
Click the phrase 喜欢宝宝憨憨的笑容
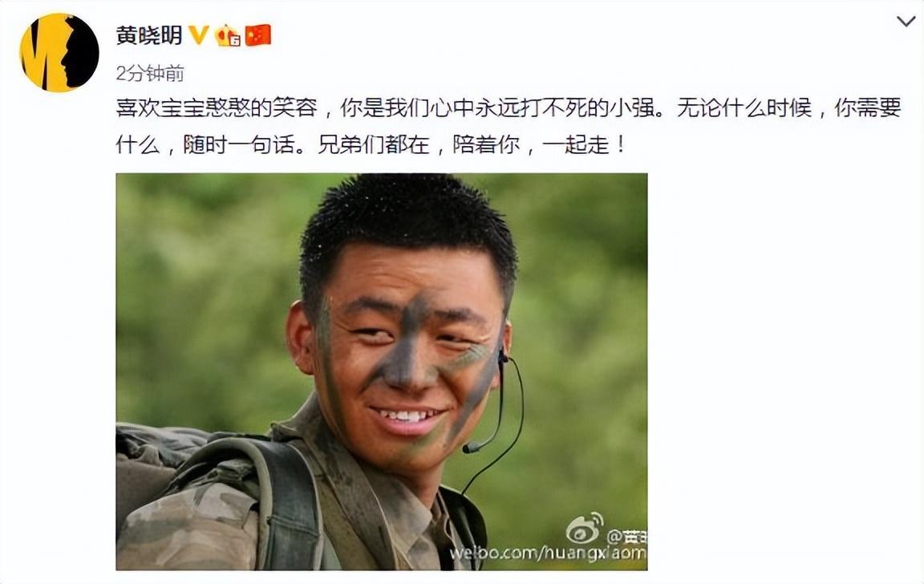pyautogui.click(x=217, y=108)
